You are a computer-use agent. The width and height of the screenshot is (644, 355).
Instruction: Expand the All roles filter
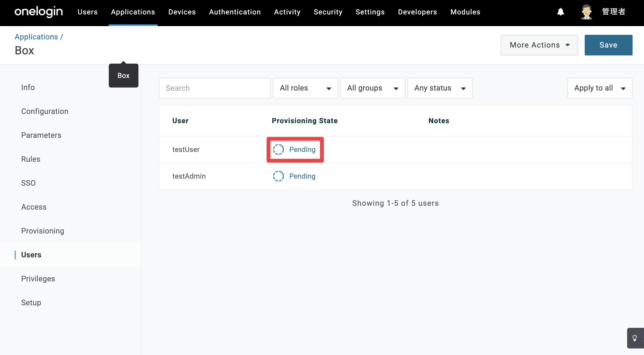coord(305,88)
